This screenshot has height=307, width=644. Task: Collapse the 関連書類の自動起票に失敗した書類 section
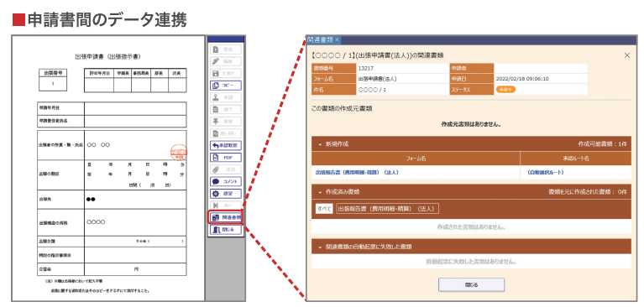(321, 247)
